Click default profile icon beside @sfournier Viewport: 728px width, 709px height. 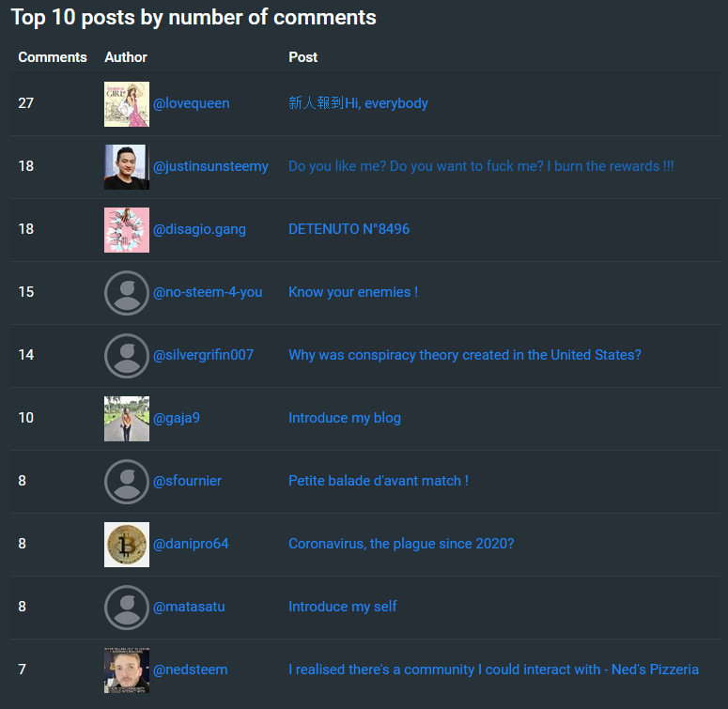126,481
